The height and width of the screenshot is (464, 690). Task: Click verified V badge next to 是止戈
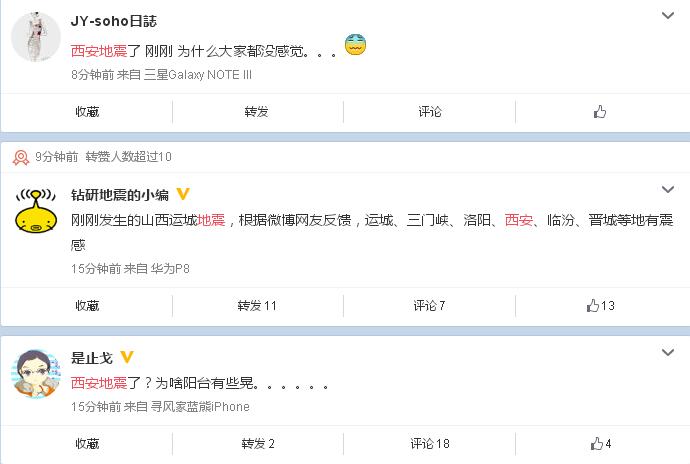pos(127,357)
